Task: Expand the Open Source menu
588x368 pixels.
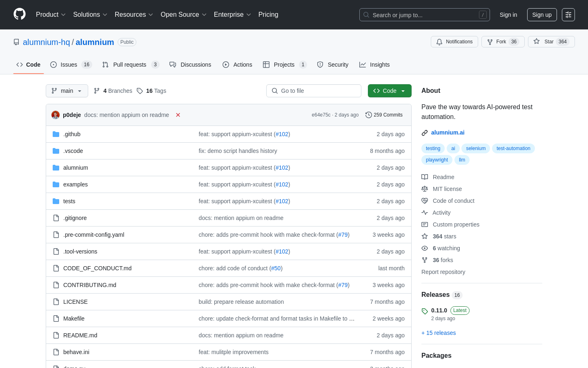Action: pos(184,15)
